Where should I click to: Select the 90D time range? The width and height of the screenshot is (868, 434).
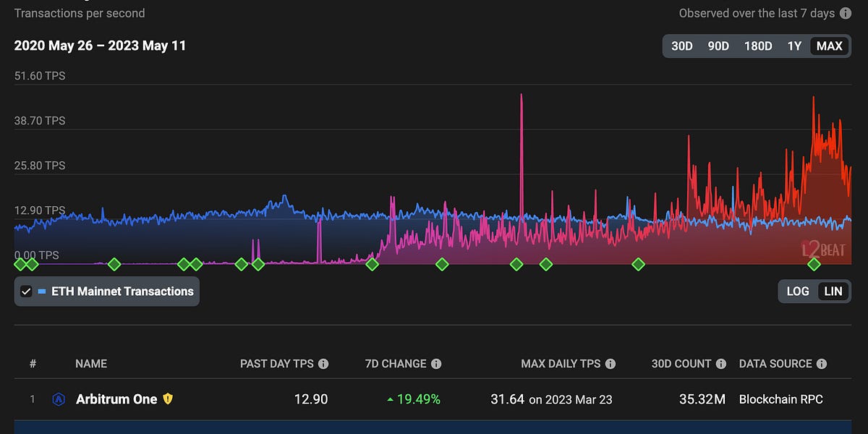point(718,46)
